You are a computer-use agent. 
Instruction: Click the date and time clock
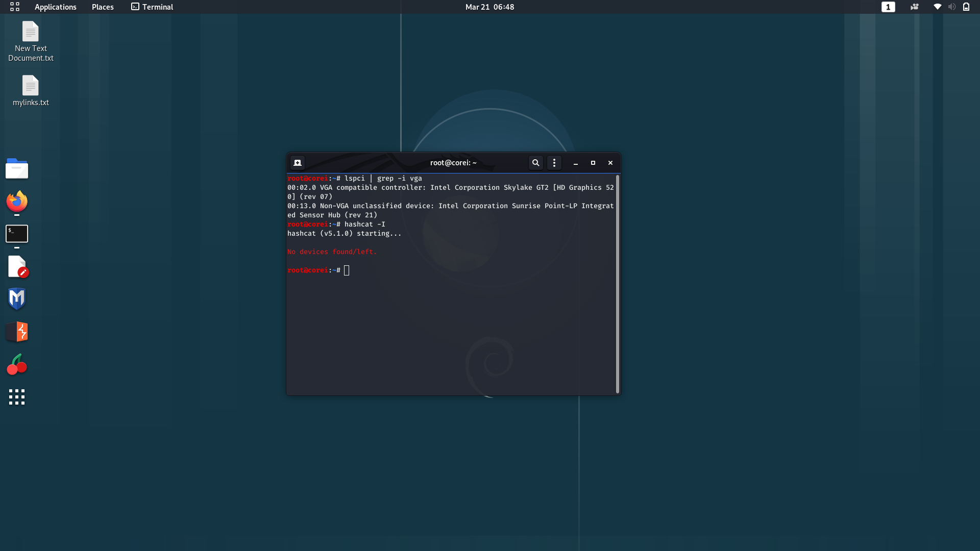(x=489, y=7)
